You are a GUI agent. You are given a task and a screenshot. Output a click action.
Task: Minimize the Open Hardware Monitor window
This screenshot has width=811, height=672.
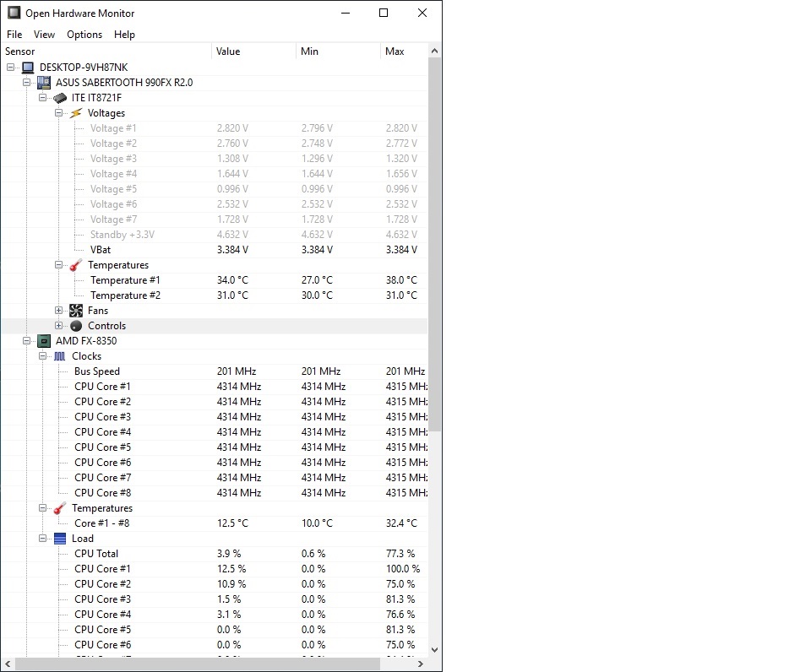346,13
